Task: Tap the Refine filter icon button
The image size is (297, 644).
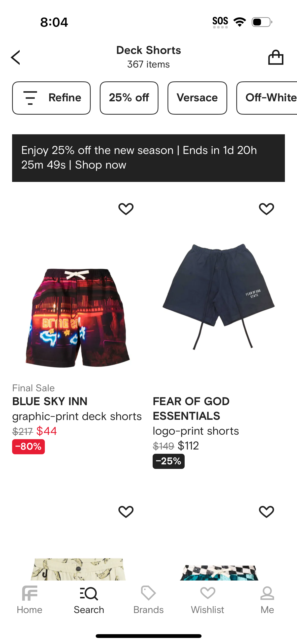Action: [51, 98]
